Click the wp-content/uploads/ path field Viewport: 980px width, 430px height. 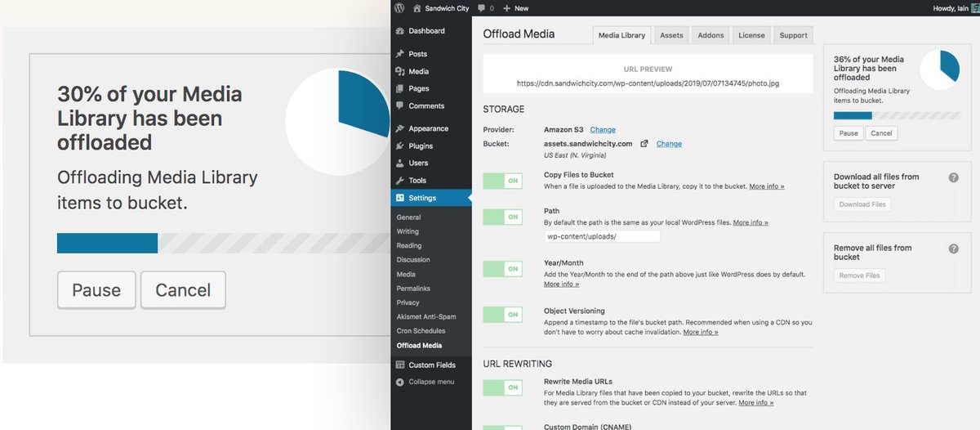[x=602, y=236]
